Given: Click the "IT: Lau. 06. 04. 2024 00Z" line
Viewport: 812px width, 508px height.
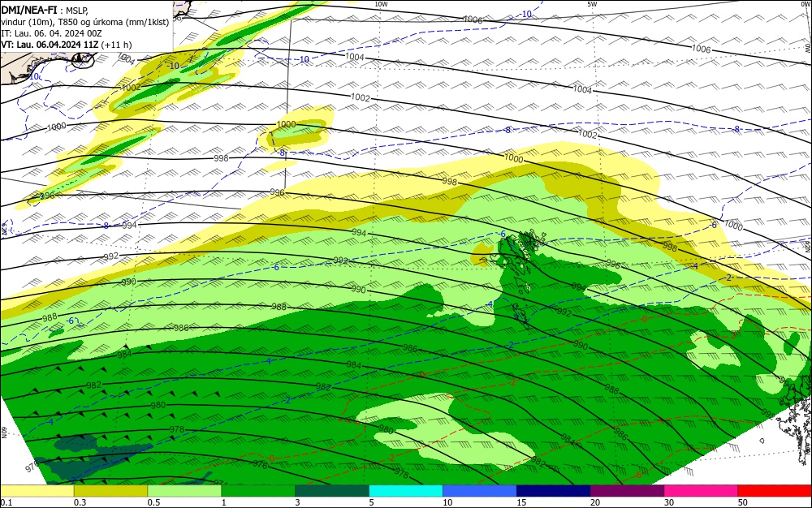Looking at the screenshot, I should tap(51, 33).
